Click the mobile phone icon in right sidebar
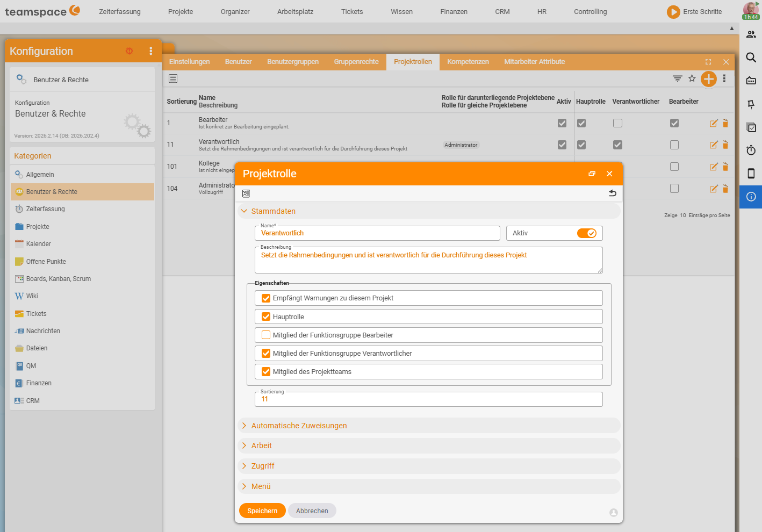The width and height of the screenshot is (762, 532). click(x=751, y=173)
